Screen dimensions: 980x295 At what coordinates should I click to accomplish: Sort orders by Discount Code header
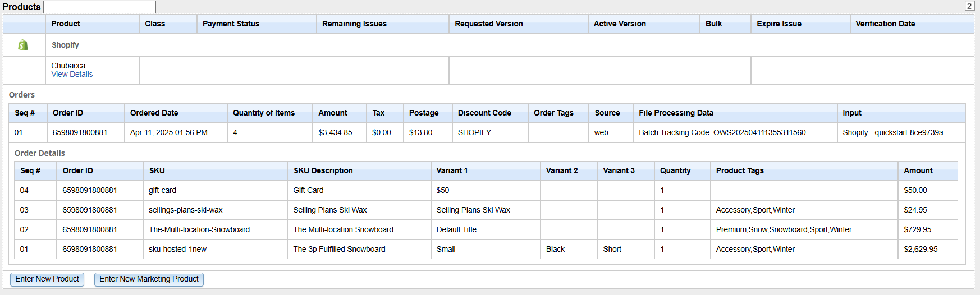[484, 113]
